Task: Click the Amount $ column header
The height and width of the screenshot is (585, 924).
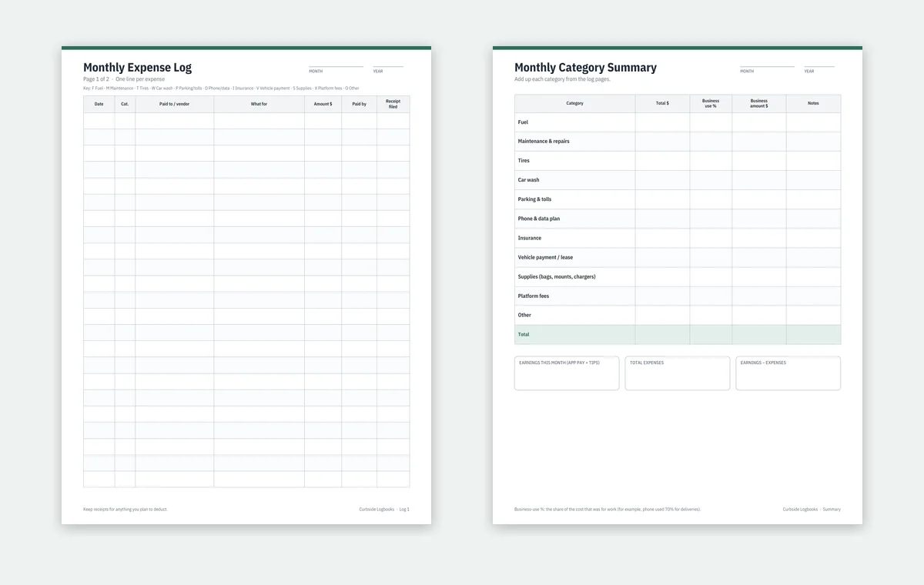Action: (323, 104)
